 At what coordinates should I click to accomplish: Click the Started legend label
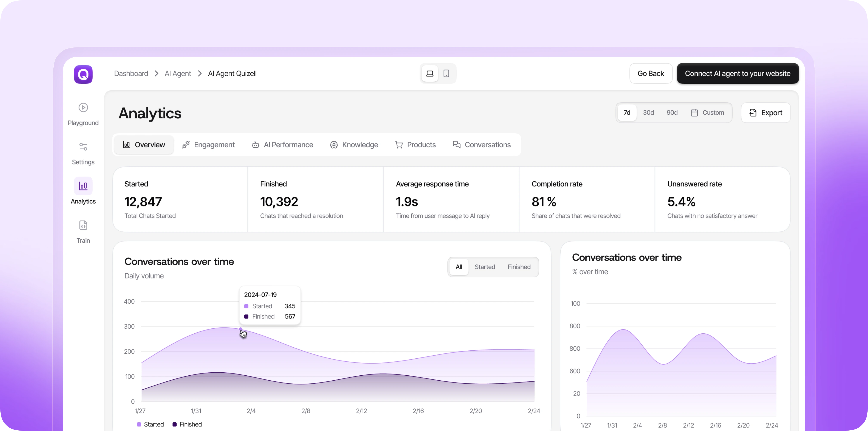click(x=154, y=424)
